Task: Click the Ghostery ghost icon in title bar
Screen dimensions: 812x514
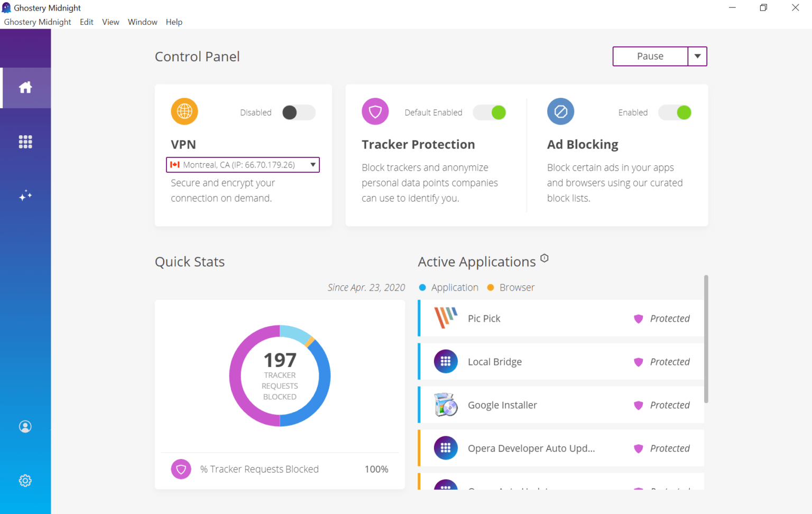Action: (6, 8)
